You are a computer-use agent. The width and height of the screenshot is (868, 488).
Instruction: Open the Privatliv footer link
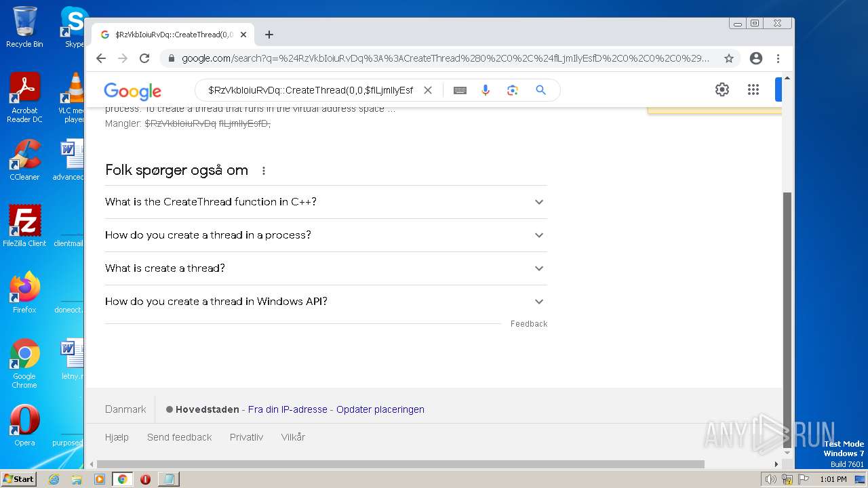click(x=246, y=437)
